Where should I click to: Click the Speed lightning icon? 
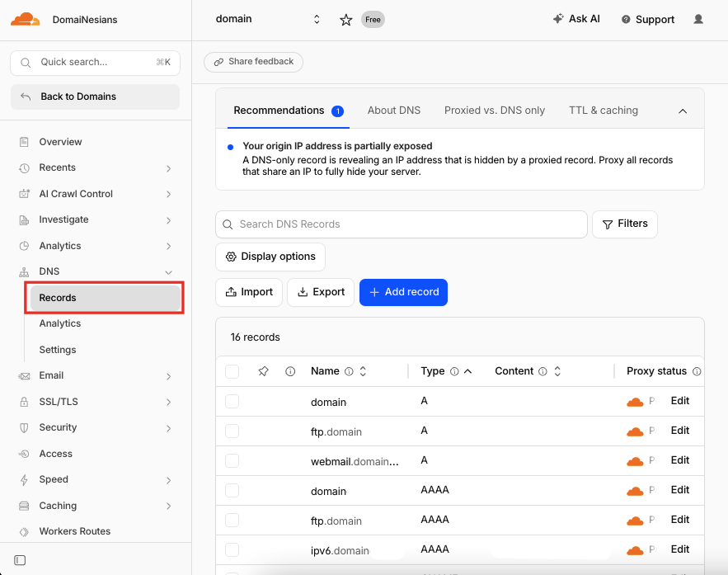[x=24, y=480]
